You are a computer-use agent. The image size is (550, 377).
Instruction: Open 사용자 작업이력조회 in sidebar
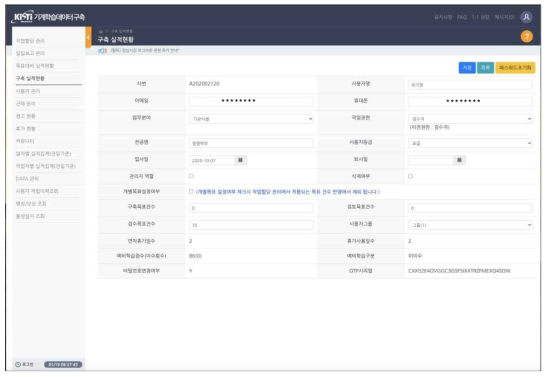(37, 191)
